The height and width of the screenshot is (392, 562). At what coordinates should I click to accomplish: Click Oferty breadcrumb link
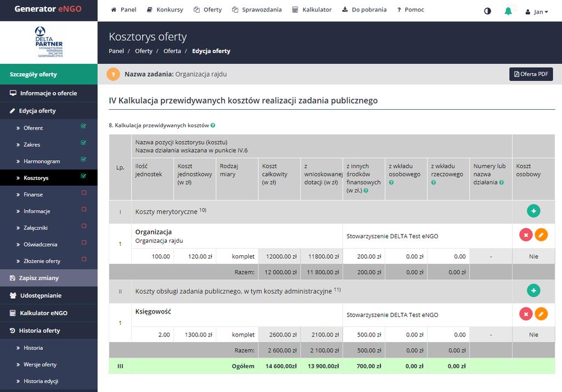(144, 51)
